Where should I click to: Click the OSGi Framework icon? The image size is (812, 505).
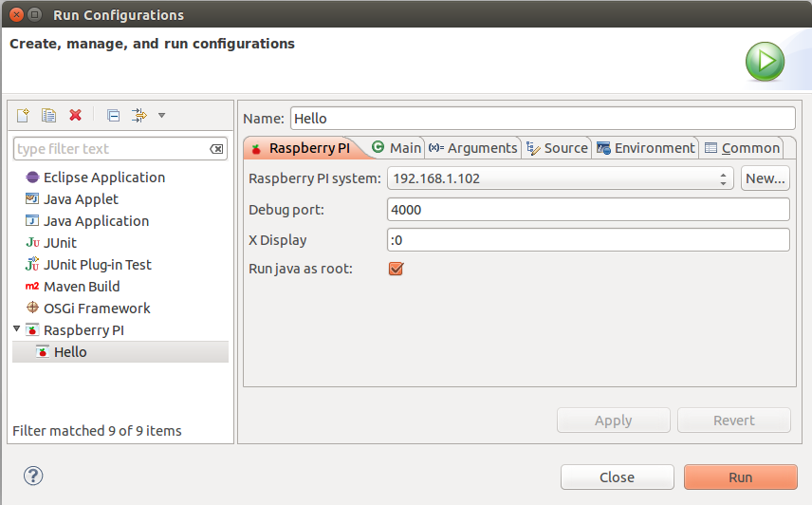pyautogui.click(x=32, y=308)
